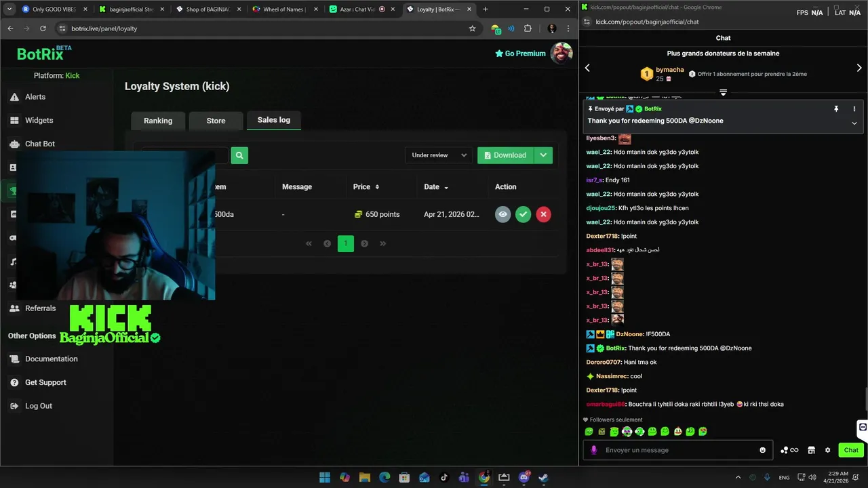Reload the botrix.live page
This screenshot has width=868, height=488.
43,28
